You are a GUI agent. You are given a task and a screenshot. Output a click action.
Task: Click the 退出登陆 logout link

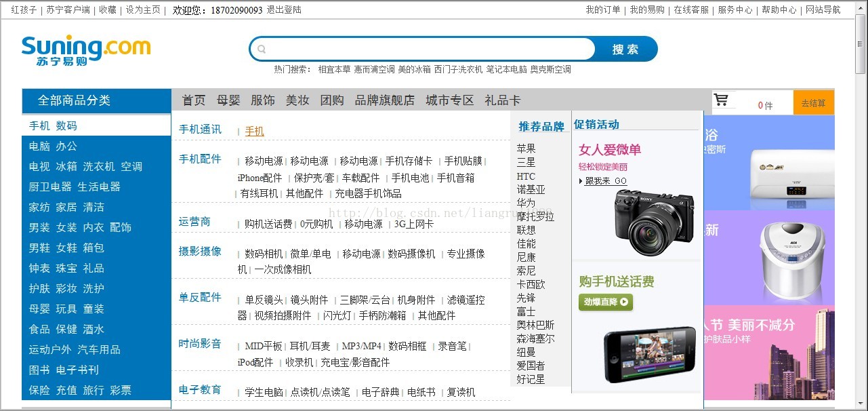pyautogui.click(x=284, y=9)
